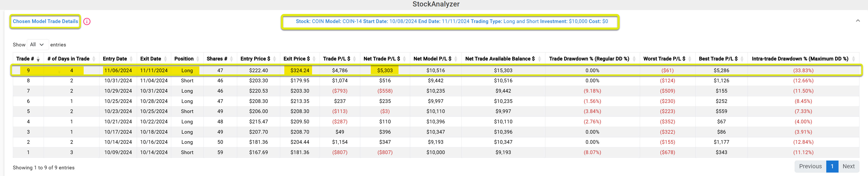Sort by Net Trade Available Balance $ icon

point(539,59)
